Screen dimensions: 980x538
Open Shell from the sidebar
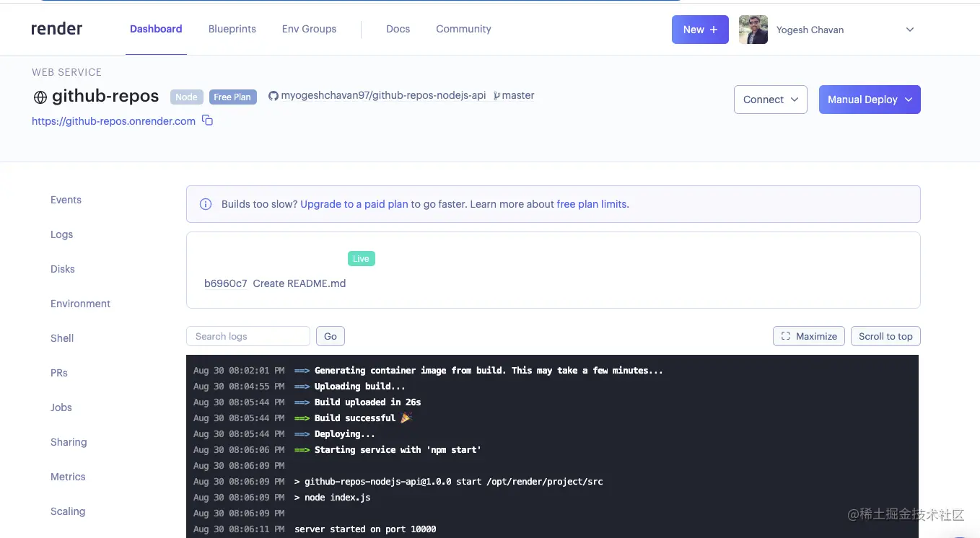click(61, 338)
